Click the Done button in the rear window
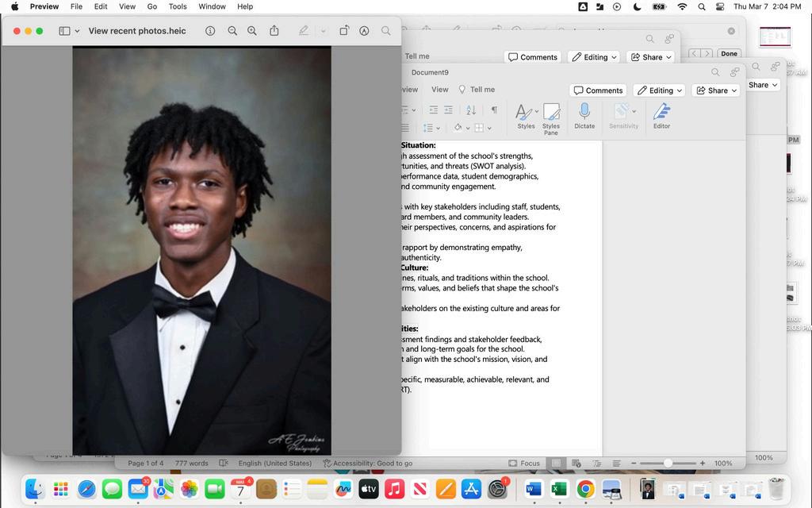The image size is (812, 508). point(729,53)
